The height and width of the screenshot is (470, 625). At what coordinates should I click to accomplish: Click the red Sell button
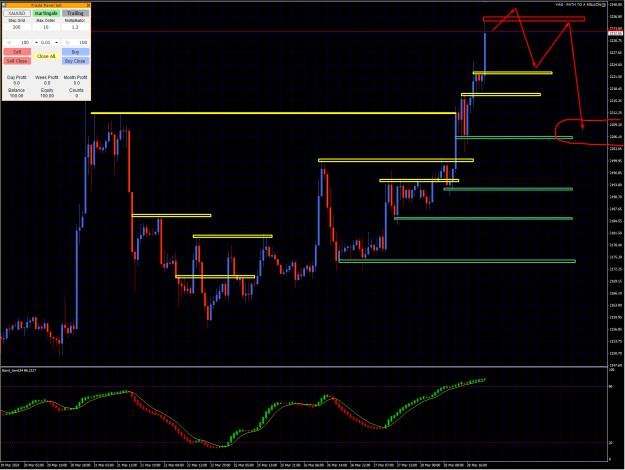pos(17,52)
